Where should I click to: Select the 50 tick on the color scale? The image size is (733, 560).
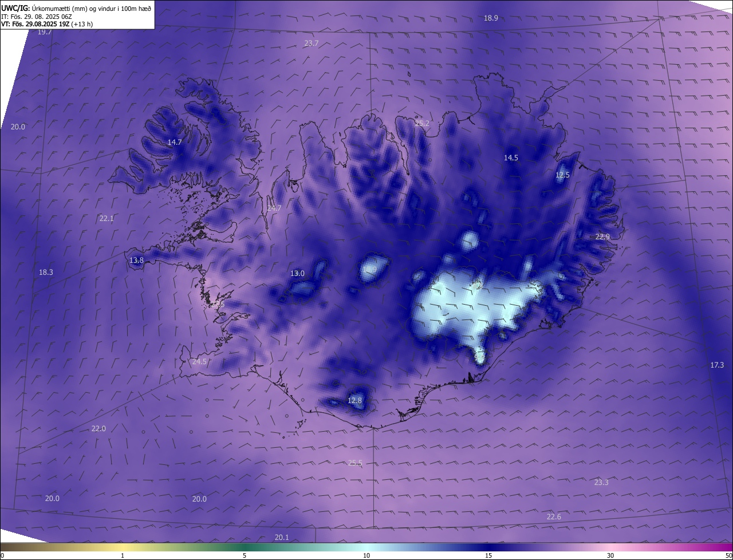[728, 555]
